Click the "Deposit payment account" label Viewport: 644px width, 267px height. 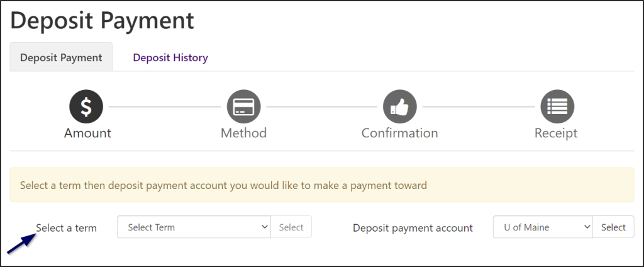pos(413,228)
